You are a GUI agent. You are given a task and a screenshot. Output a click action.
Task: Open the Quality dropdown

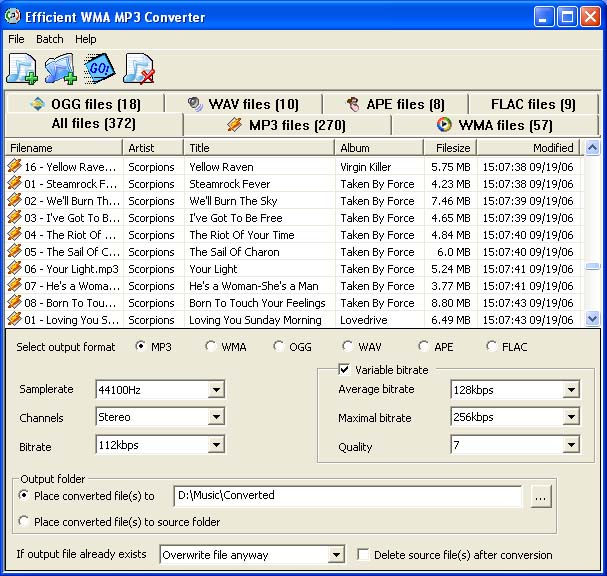tap(571, 445)
